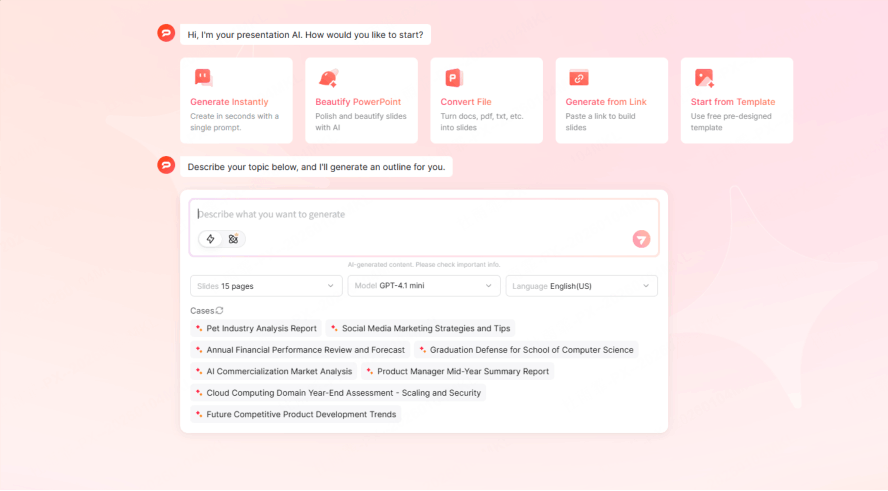
Task: Open the Slides 15 pages dropdown
Action: [x=266, y=286]
